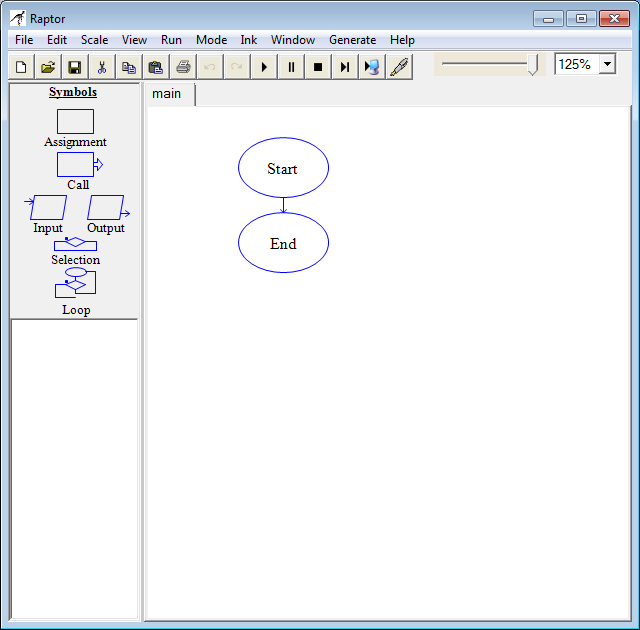Save the flowchart with the floppy disk icon
640x630 pixels.
(75, 67)
